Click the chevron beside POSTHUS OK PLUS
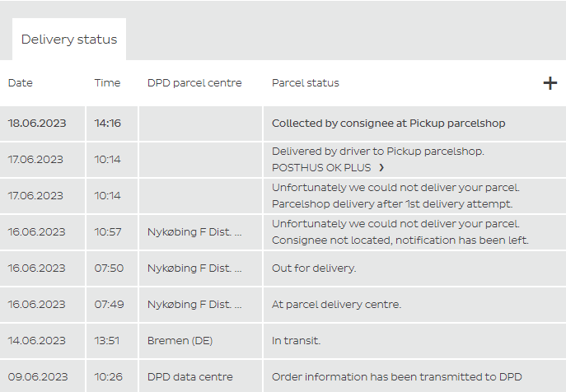 point(381,167)
